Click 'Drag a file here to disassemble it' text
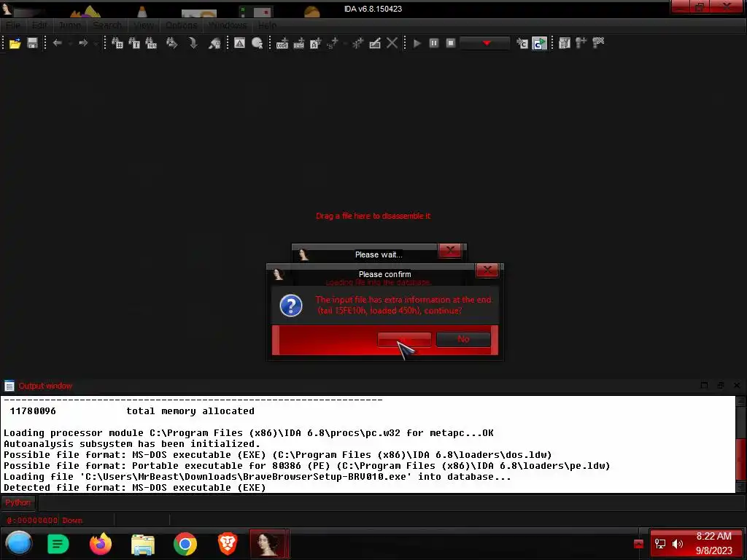This screenshot has height=560, width=747. click(373, 216)
